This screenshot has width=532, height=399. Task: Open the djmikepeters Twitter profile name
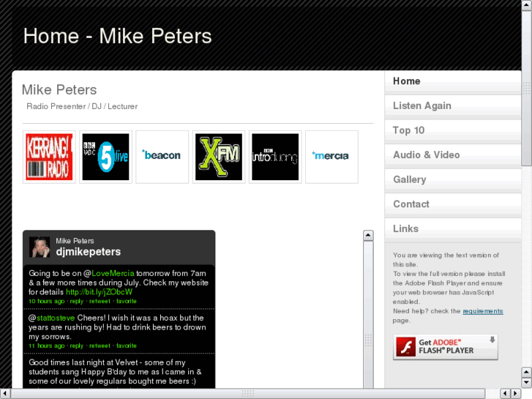(x=89, y=252)
